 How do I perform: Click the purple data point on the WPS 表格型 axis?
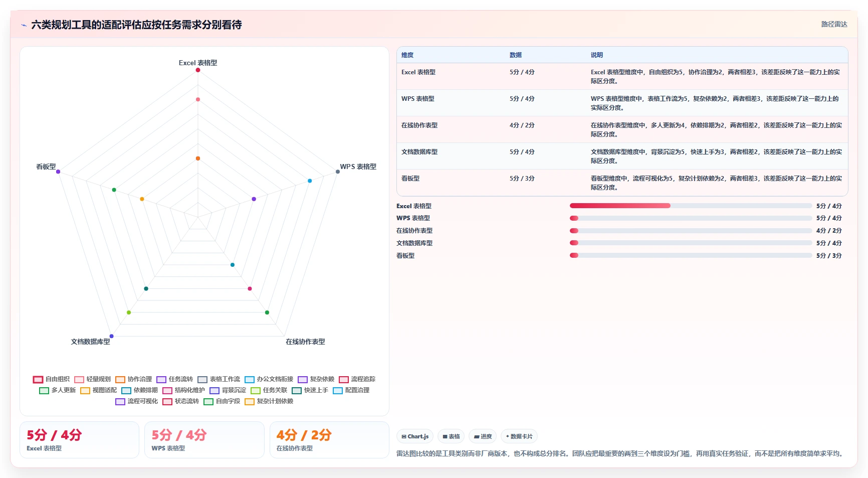(x=254, y=199)
